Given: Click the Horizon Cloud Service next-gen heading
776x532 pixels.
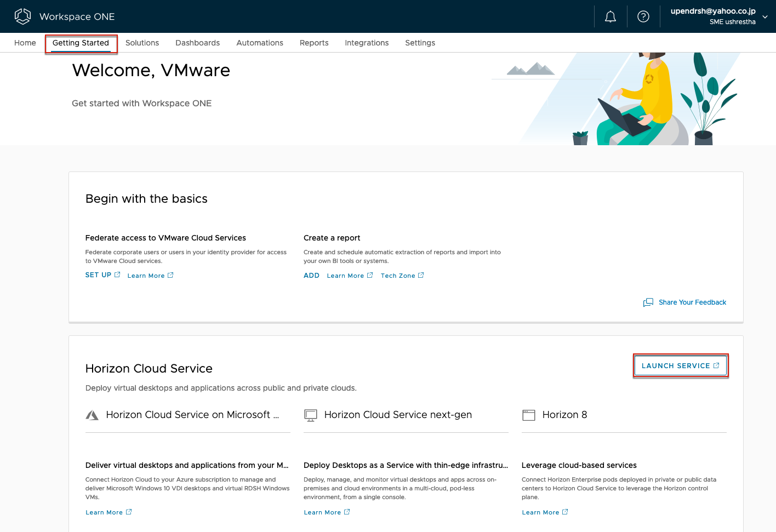Looking at the screenshot, I should click(398, 415).
